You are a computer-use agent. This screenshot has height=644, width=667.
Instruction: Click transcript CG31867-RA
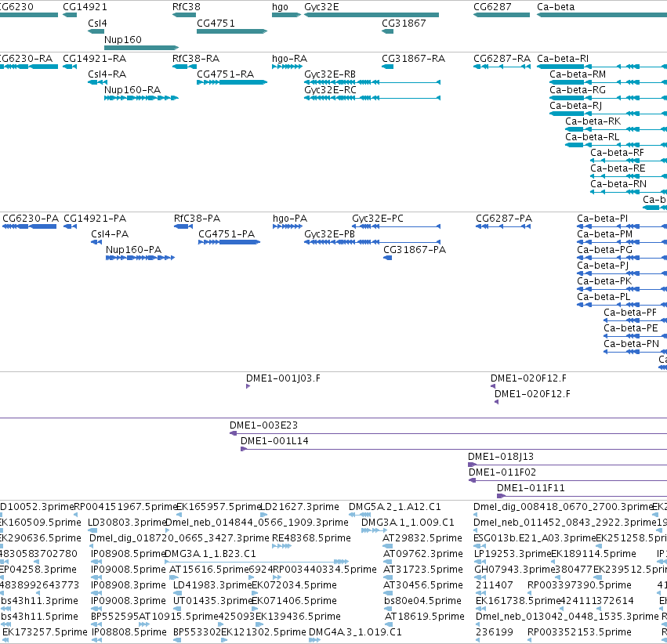point(387,67)
